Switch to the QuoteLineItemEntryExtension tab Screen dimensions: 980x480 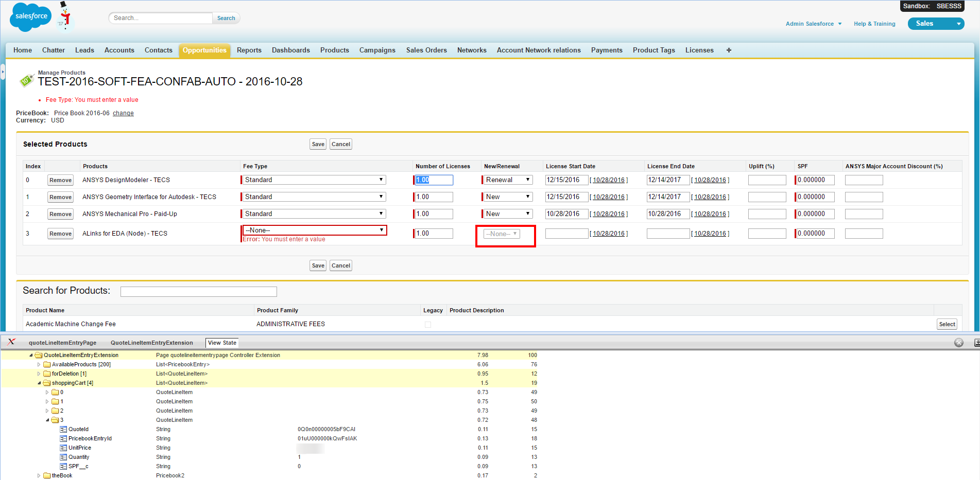(x=151, y=343)
